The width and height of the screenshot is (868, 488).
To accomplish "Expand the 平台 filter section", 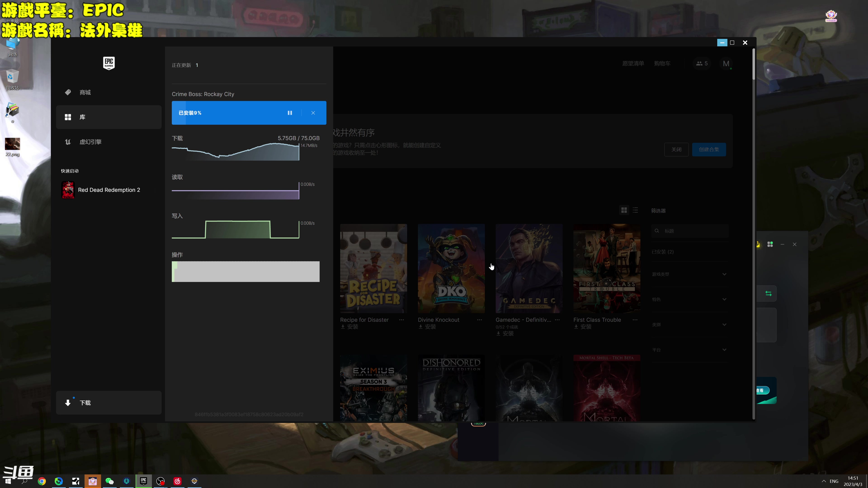I will [689, 350].
